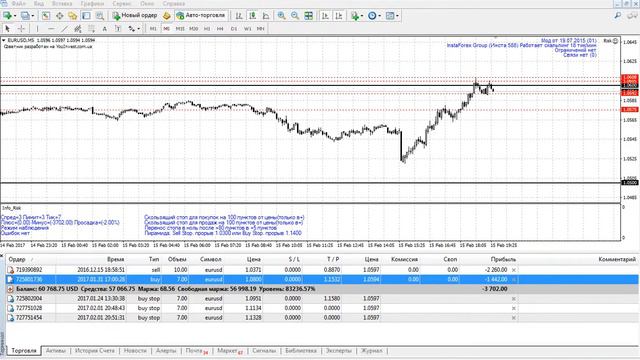This screenshot has width=640, height=360.
Task: Expand the Templates dropdown arrow
Action: click(397, 16)
